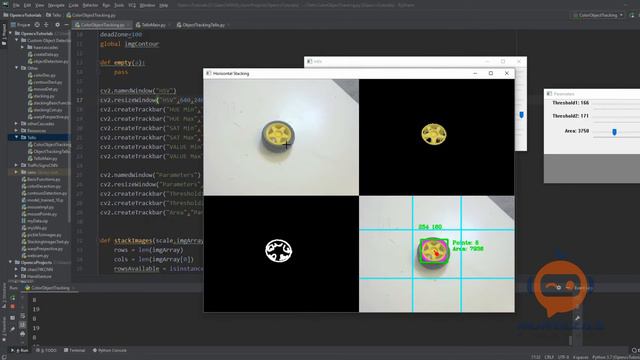Click the print icon in Run panel toolbar

pyautogui.click(x=22, y=334)
